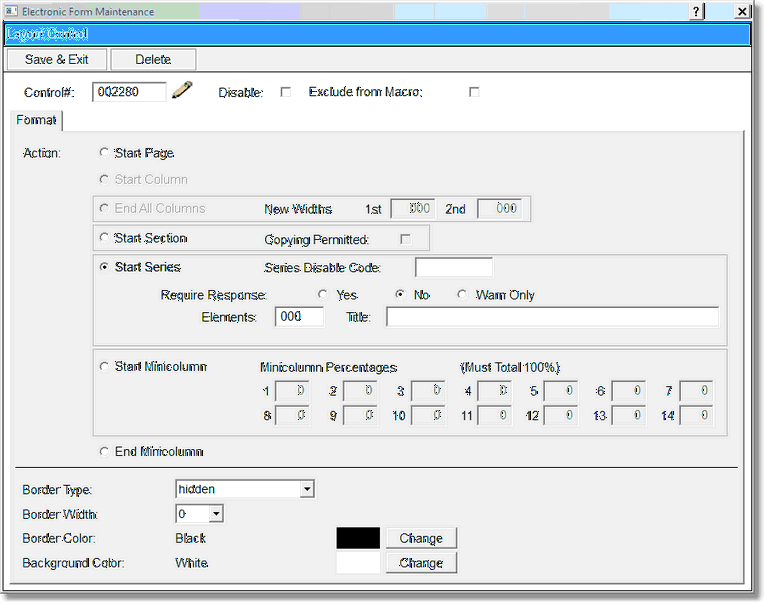This screenshot has width=765, height=604.
Task: Choose Yes for Require Response
Action: (322, 295)
